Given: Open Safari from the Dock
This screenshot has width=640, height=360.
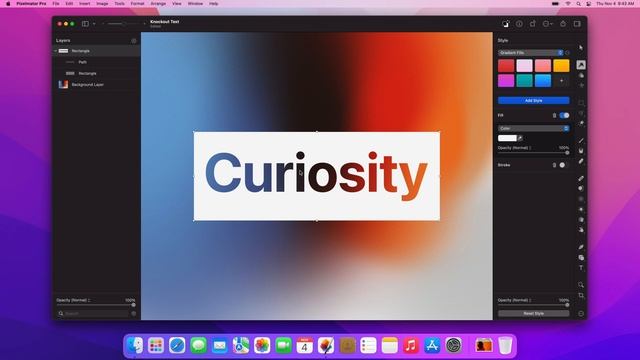Looking at the screenshot, I should [x=177, y=345].
